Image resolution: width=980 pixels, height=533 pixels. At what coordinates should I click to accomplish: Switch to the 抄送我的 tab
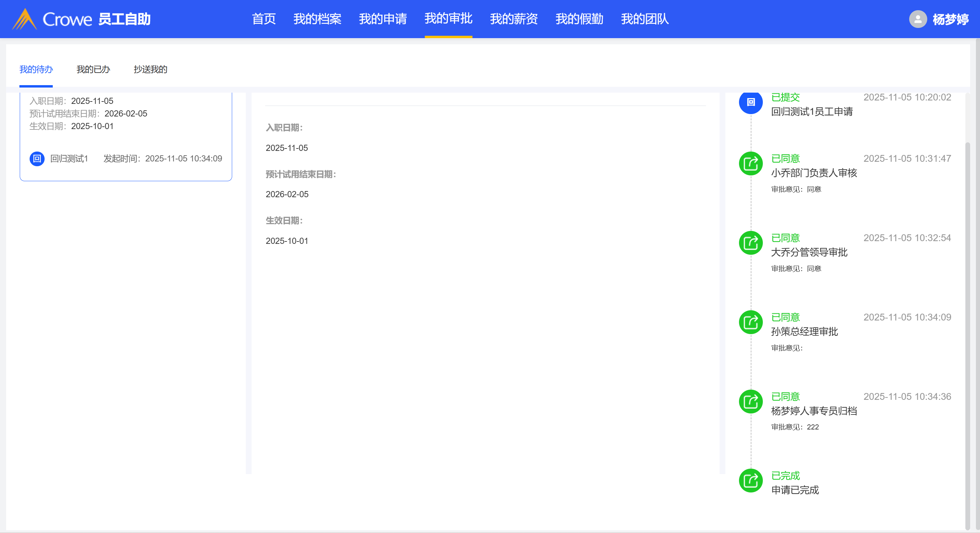(150, 69)
